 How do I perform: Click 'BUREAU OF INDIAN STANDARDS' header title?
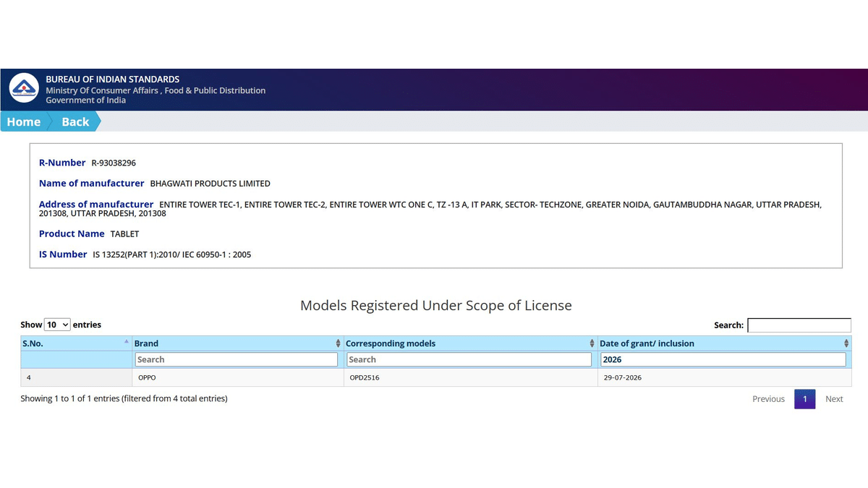point(113,80)
